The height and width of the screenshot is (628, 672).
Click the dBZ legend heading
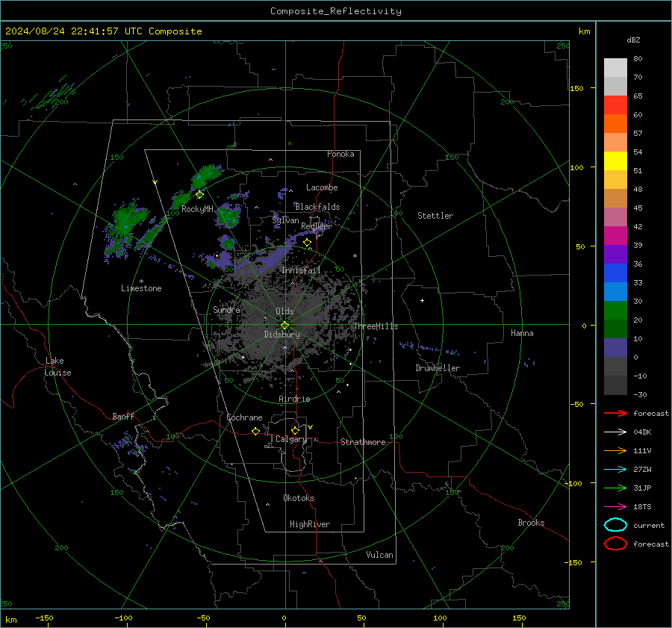633,40
